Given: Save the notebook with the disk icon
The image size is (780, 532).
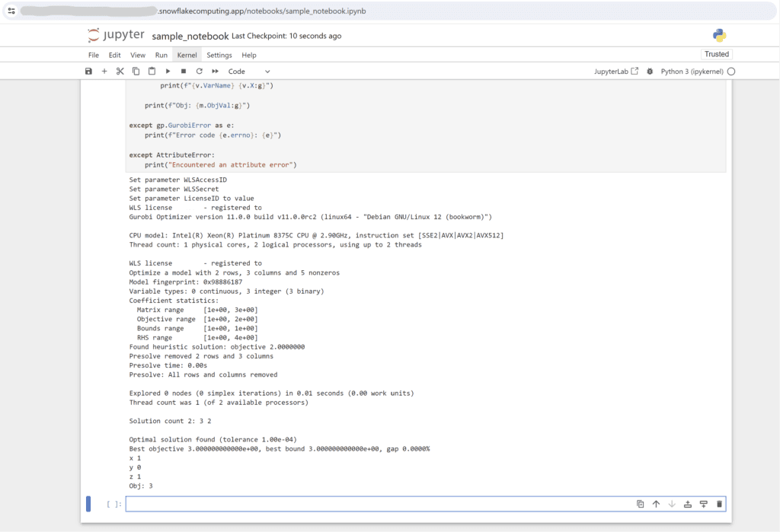Looking at the screenshot, I should click(88, 71).
